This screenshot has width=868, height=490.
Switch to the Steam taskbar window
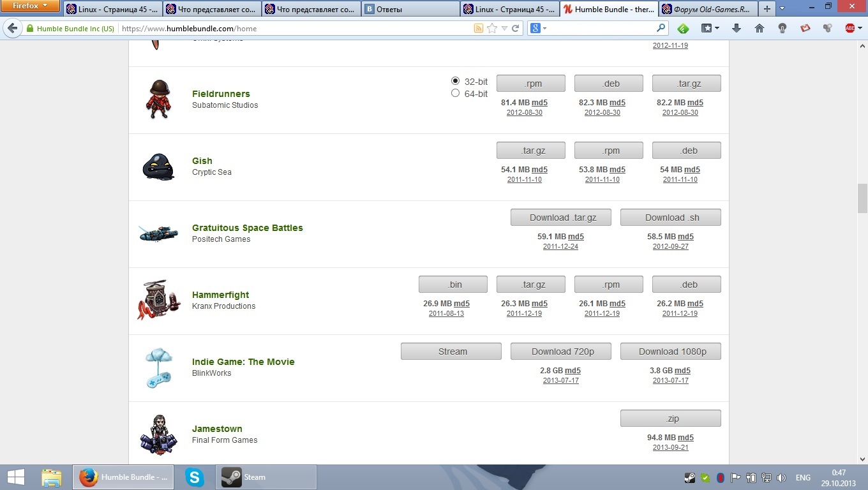click(266, 477)
